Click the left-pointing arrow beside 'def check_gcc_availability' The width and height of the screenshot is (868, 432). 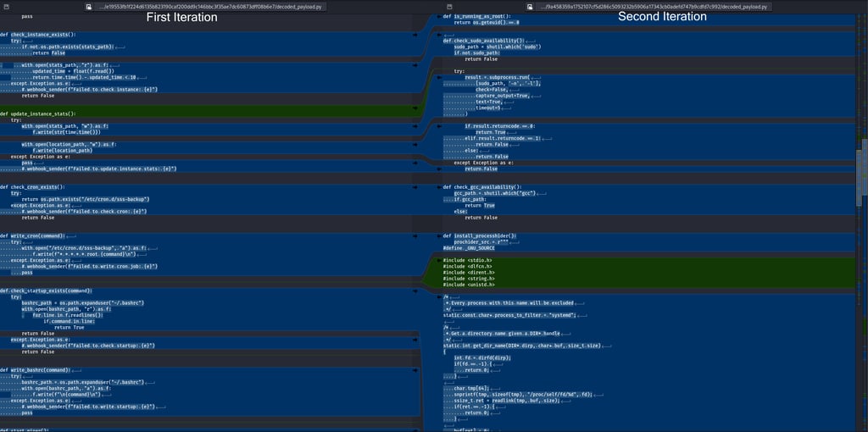click(x=438, y=187)
